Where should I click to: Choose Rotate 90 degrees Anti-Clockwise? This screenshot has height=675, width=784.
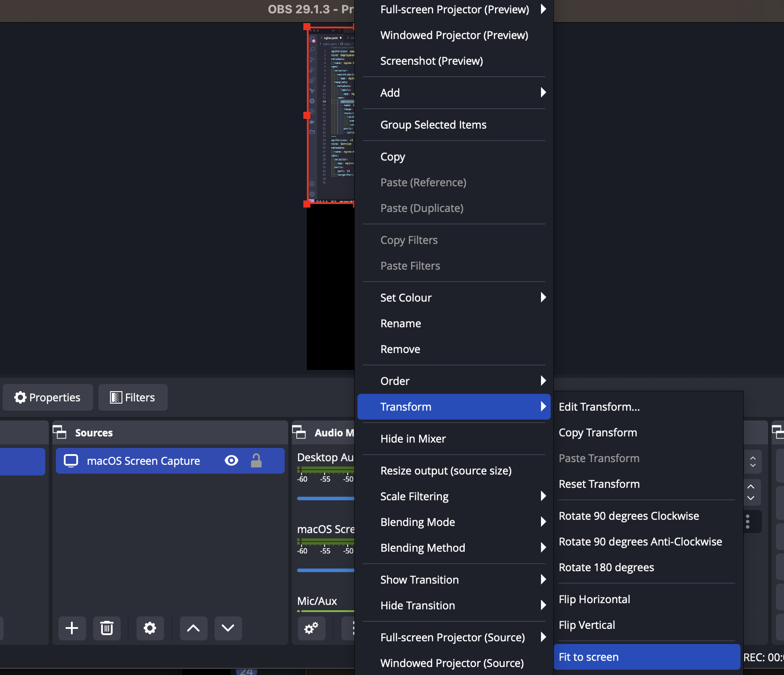[x=647, y=542]
